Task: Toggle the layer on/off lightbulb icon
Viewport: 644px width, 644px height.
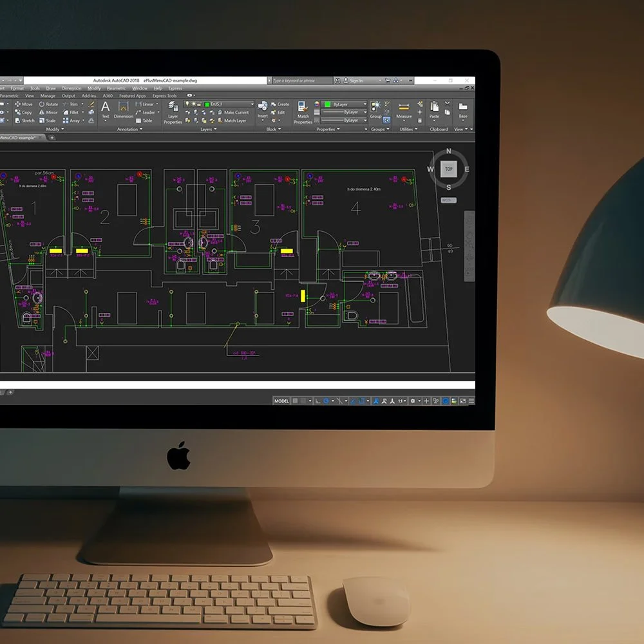Action: [187, 104]
